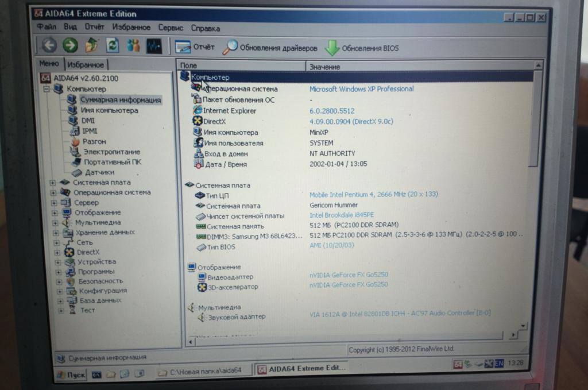
Task: Select the Системная память row icon
Action: pyautogui.click(x=201, y=226)
